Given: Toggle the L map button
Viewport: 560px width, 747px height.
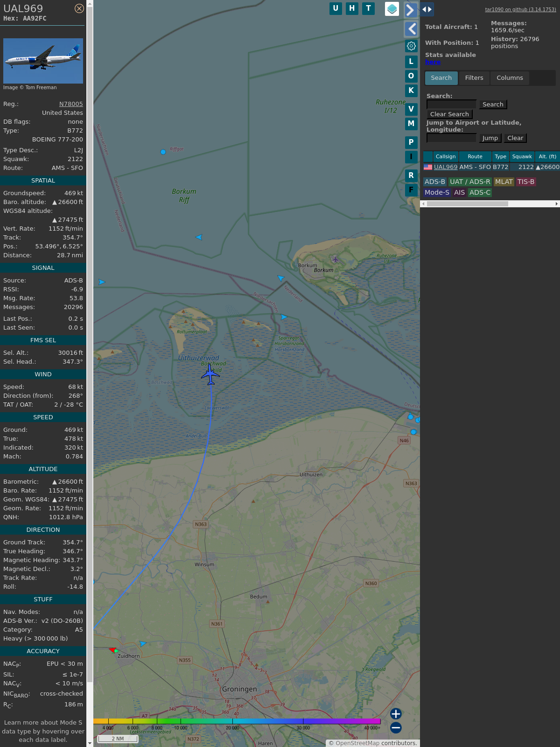Looking at the screenshot, I should [411, 61].
